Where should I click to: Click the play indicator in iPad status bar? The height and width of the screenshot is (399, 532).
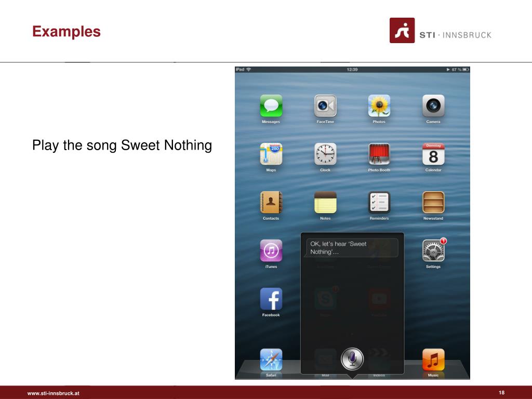[x=448, y=70]
